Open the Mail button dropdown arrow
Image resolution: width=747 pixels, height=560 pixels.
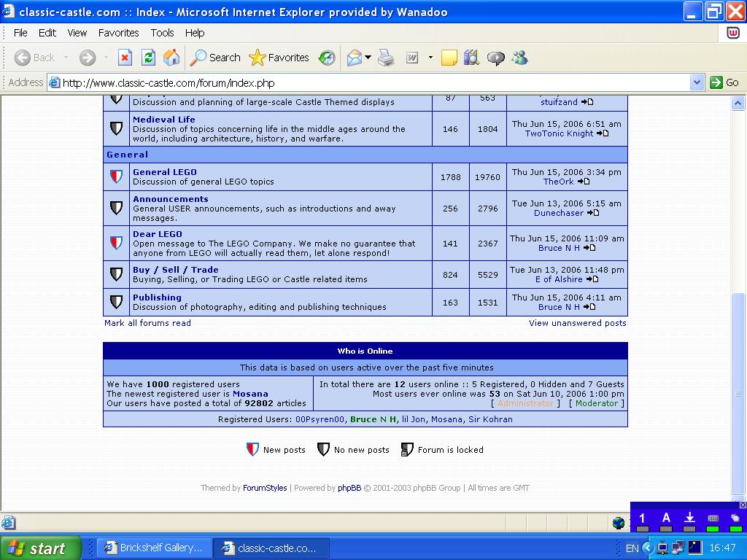point(368,58)
